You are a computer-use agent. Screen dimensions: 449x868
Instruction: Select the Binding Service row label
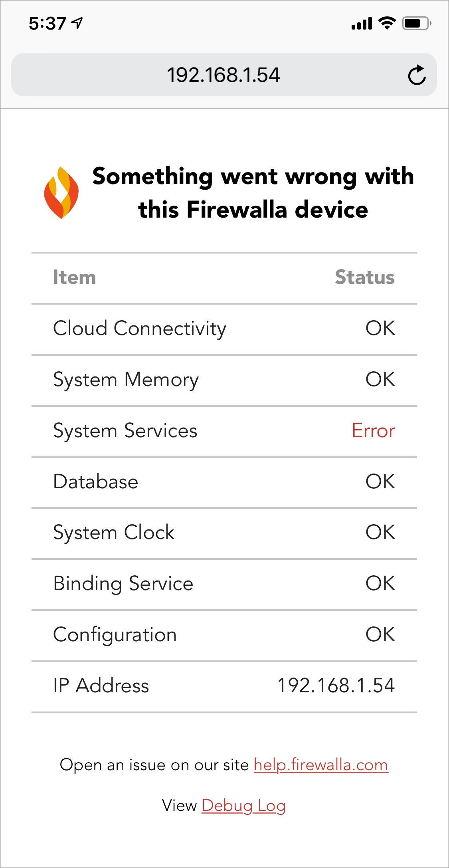[123, 584]
